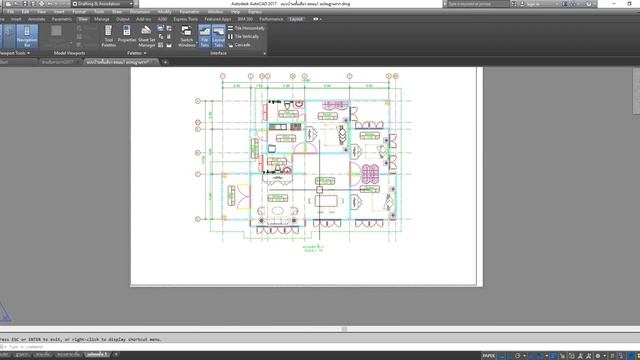The height and width of the screenshot is (360, 640).
Task: Click the Switch Windows button
Action: pyautogui.click(x=187, y=36)
